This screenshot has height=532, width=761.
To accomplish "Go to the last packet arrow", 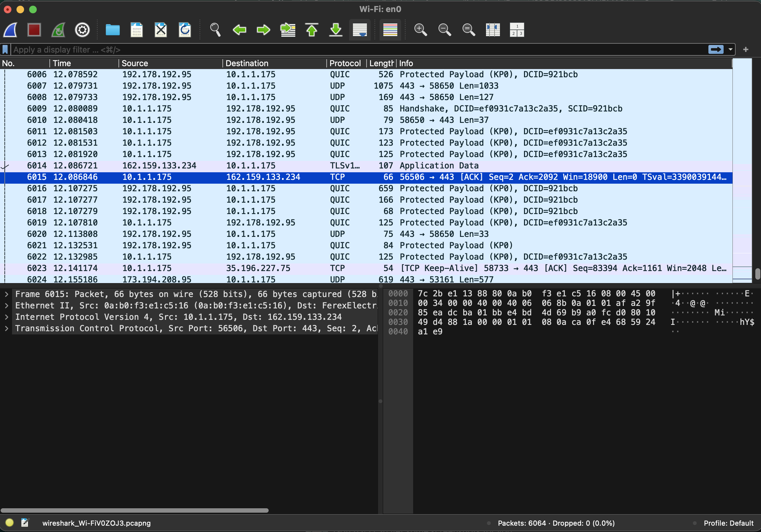I will click(336, 30).
